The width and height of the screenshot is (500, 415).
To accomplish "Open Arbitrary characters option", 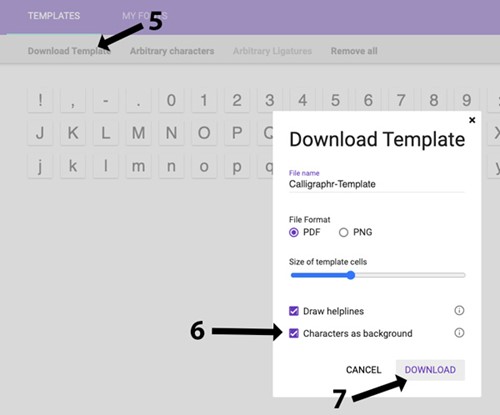I will coord(172,51).
